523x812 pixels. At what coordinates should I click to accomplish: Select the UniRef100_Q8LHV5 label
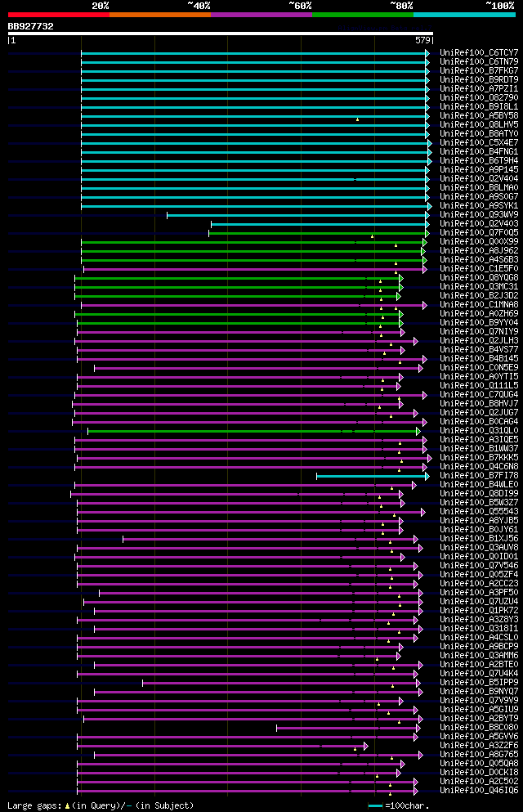(x=479, y=125)
